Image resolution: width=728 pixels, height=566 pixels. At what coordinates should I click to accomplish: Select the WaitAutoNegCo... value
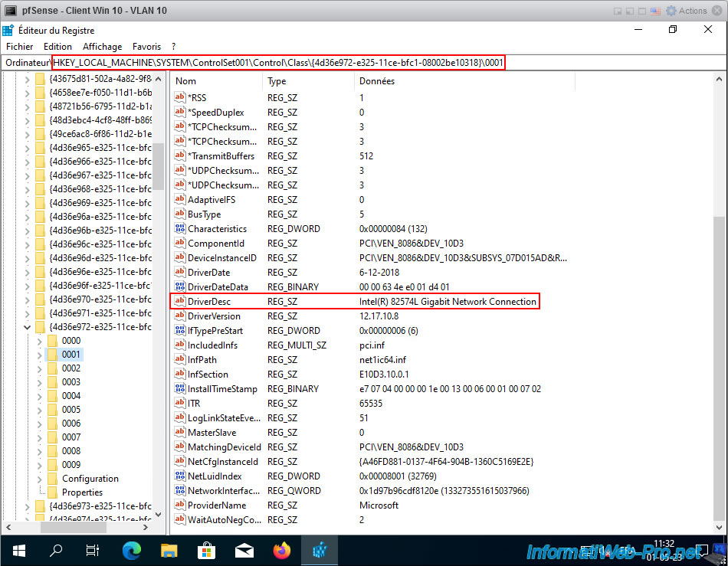[225, 519]
